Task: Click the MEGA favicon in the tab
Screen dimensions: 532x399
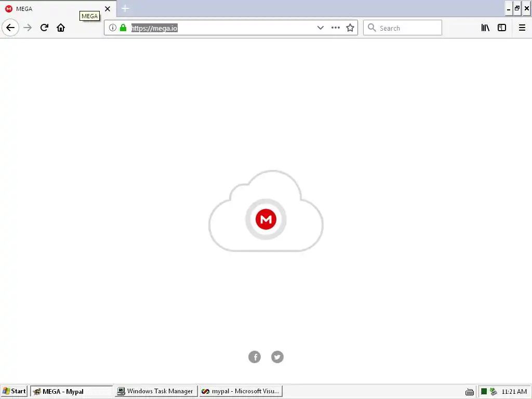Action: coord(9,9)
